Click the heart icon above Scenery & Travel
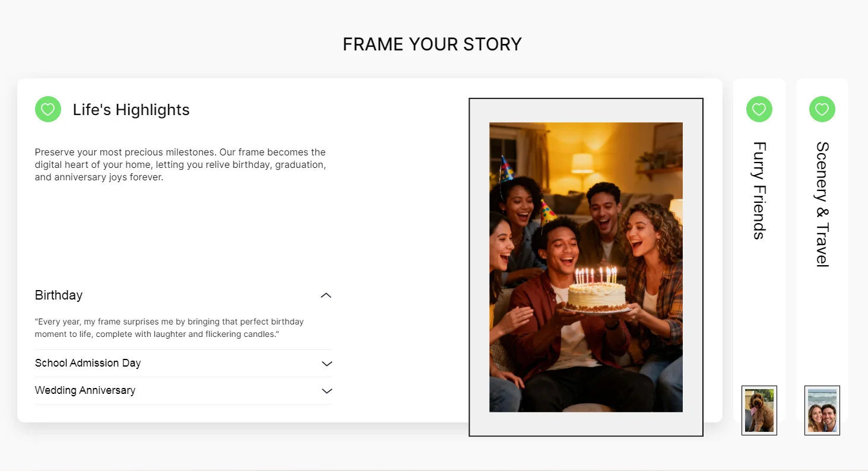The height and width of the screenshot is (471, 868). click(822, 109)
